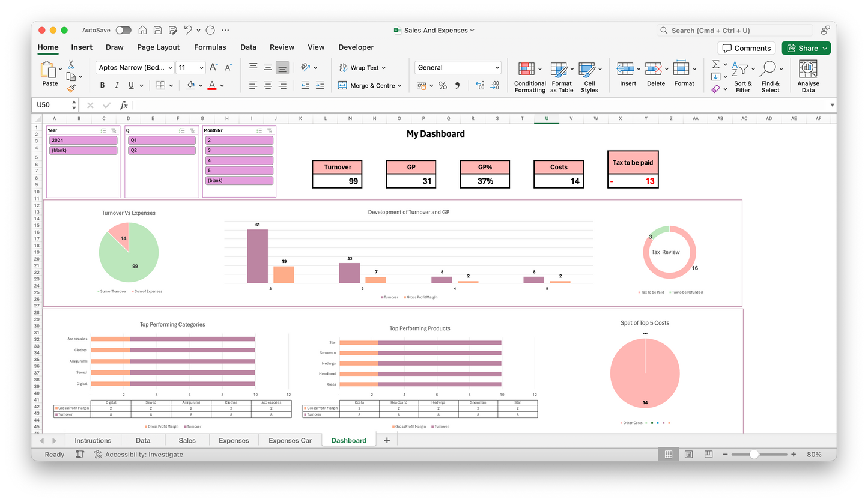Apply percent style format
This screenshot has height=502, width=868.
click(443, 86)
